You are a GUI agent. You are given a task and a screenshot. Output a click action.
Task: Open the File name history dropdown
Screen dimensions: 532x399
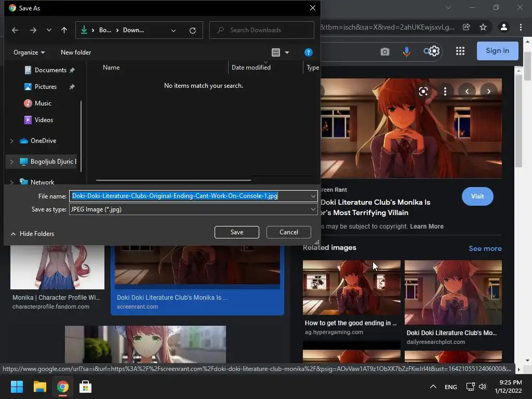click(x=313, y=196)
